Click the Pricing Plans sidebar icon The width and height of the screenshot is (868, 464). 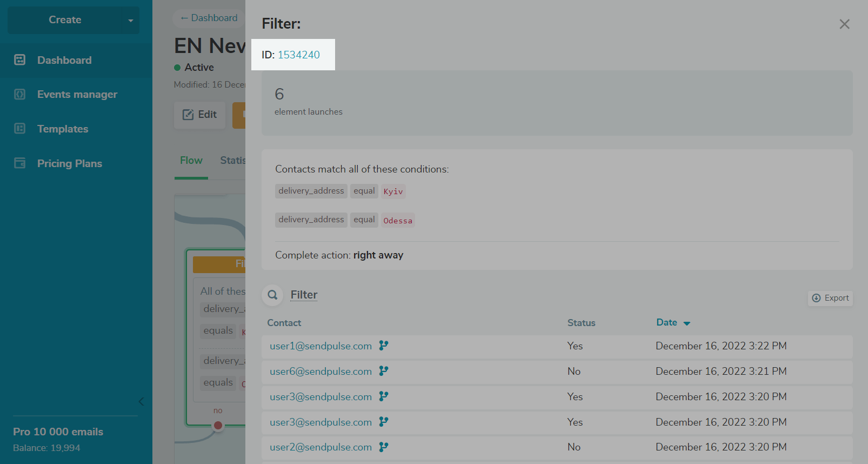pyautogui.click(x=20, y=163)
